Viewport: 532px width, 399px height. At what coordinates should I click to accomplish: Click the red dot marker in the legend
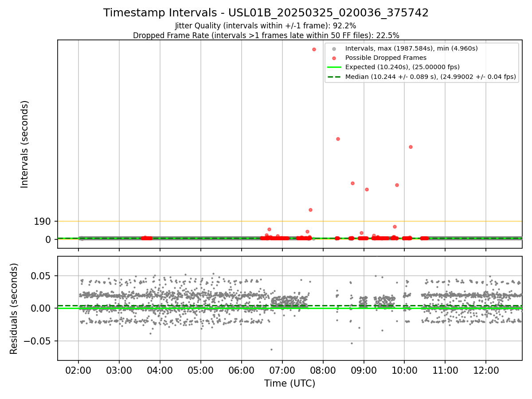point(334,58)
